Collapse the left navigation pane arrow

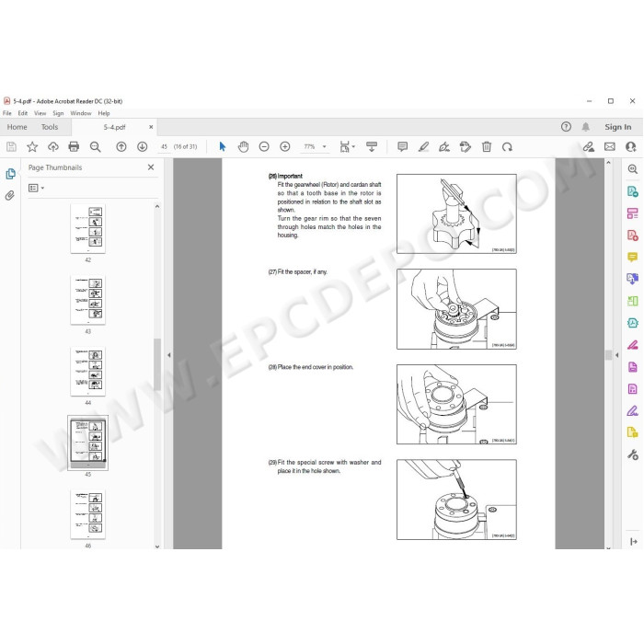[x=168, y=355]
